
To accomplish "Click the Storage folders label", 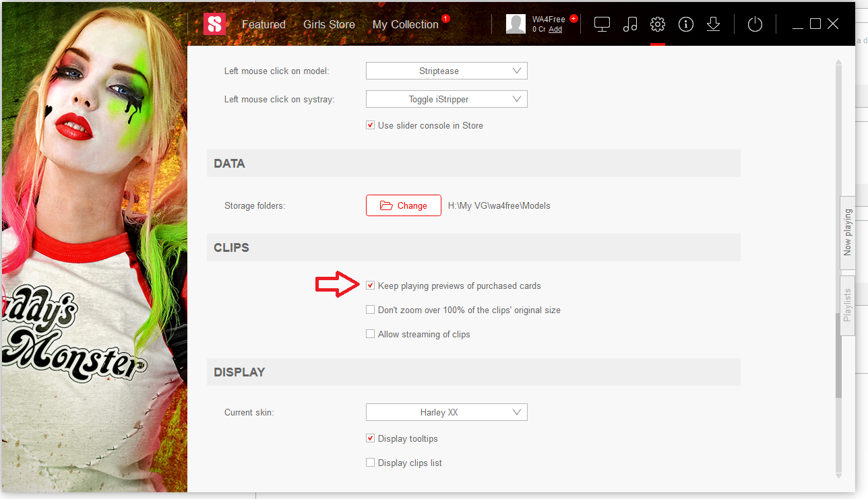I will tap(255, 206).
